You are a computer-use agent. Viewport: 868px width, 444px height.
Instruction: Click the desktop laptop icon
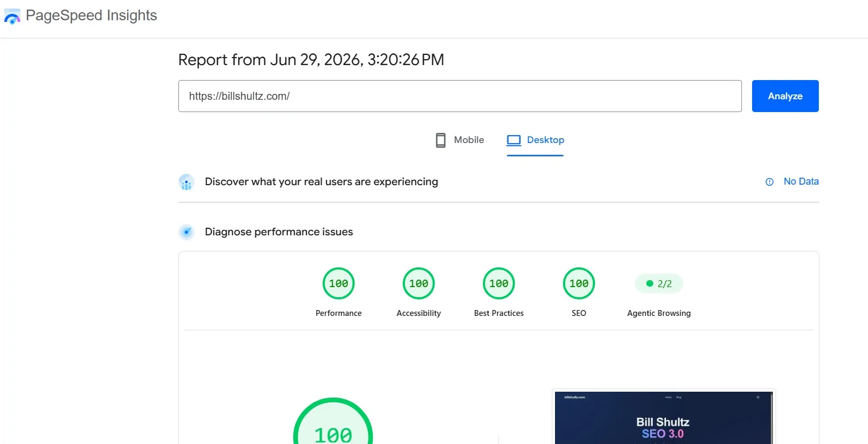pyautogui.click(x=514, y=140)
